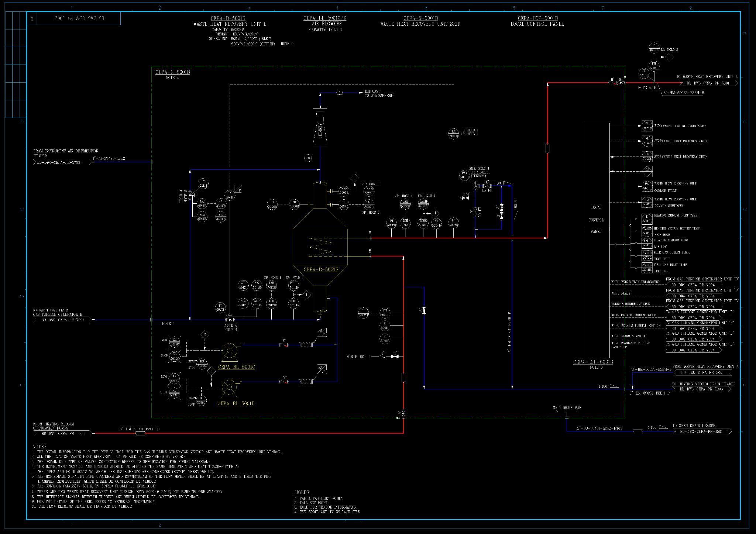Select the TAH 5007B alarm bubble
The image size is (756, 534).
pyautogui.click(x=369, y=204)
